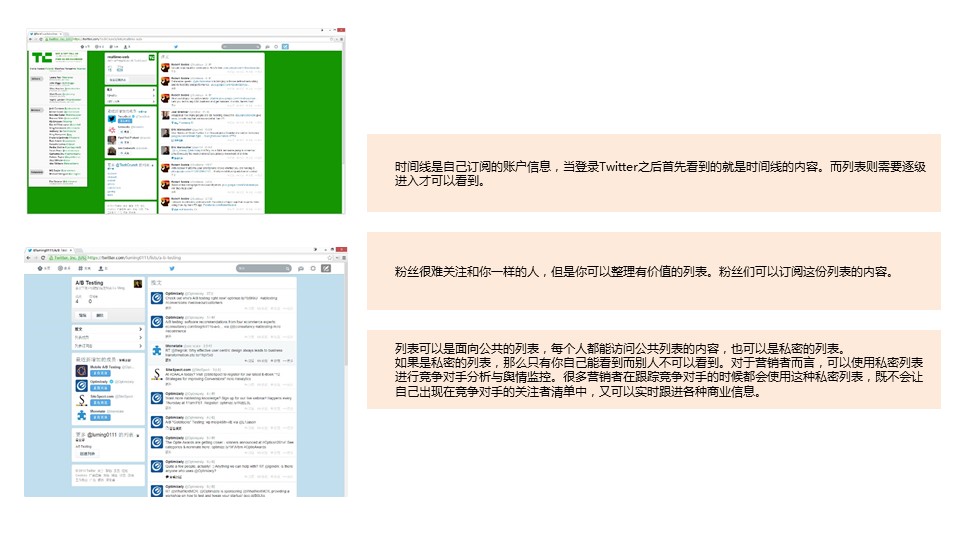This screenshot has height=540, width=960.
Task: Expand 推文 row chevron in A/B Testing list
Action: tap(140, 329)
